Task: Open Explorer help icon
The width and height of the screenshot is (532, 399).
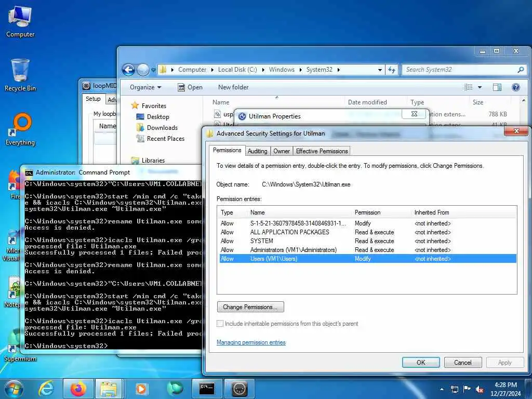Action: [516, 87]
